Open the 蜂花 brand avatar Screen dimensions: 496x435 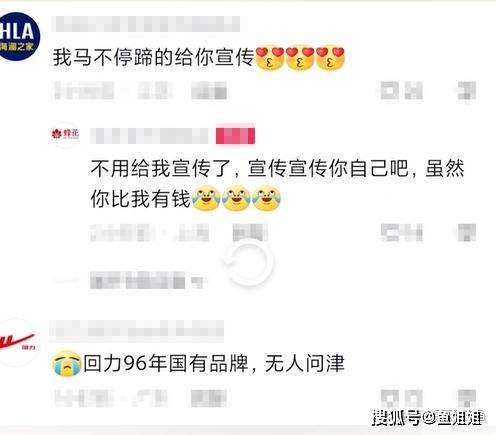[65, 134]
